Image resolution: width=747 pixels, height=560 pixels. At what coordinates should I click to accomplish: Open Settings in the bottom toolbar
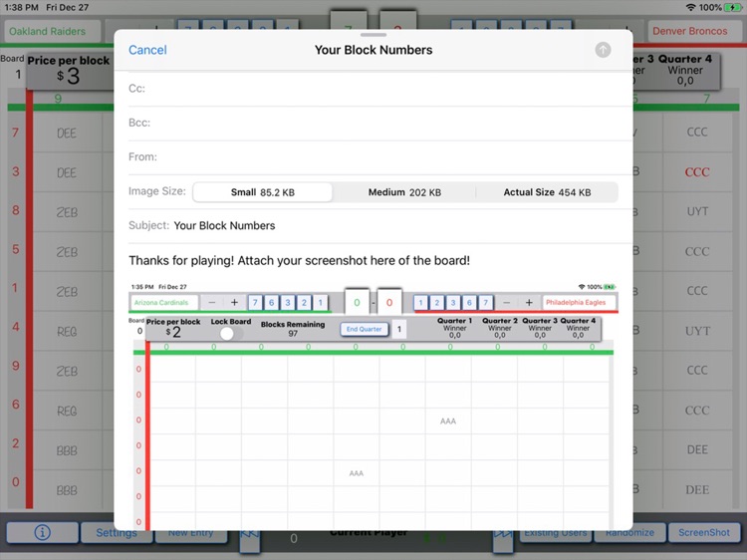pyautogui.click(x=117, y=533)
